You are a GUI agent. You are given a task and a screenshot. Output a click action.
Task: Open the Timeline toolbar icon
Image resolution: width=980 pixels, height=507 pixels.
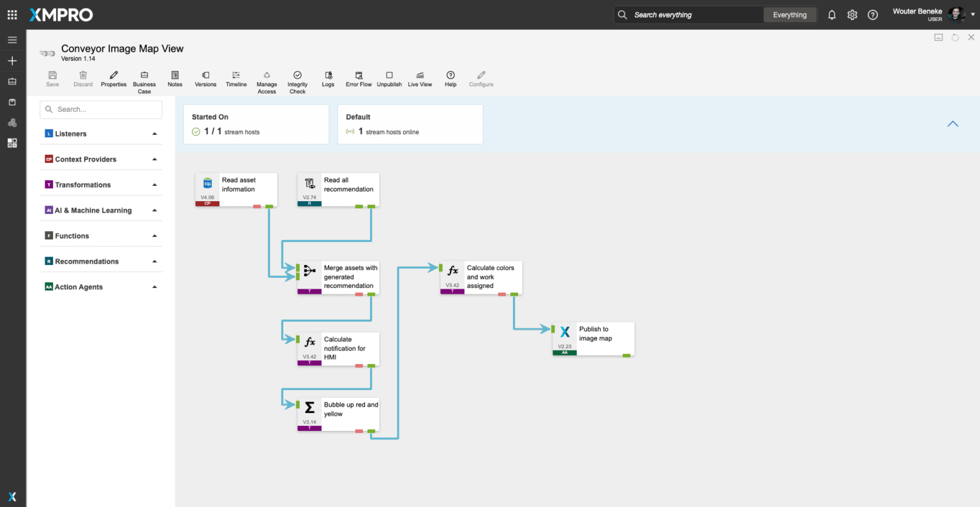tap(236, 75)
